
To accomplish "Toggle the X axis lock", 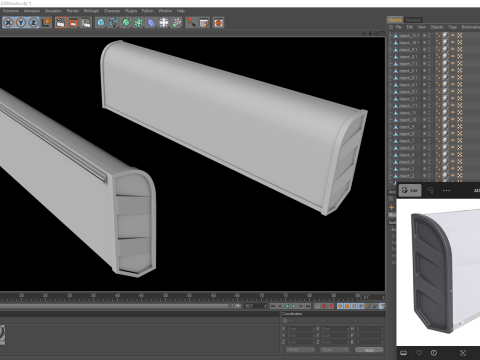I will coord(8,23).
